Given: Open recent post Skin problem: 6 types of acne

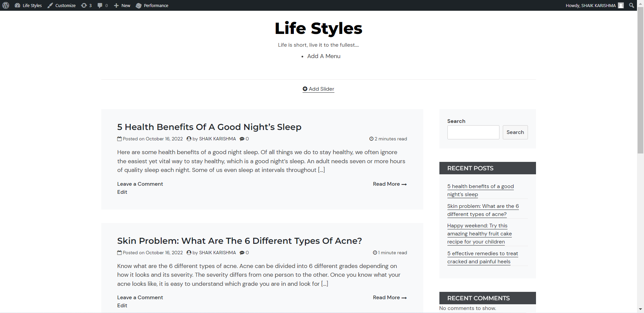Looking at the screenshot, I should [483, 210].
